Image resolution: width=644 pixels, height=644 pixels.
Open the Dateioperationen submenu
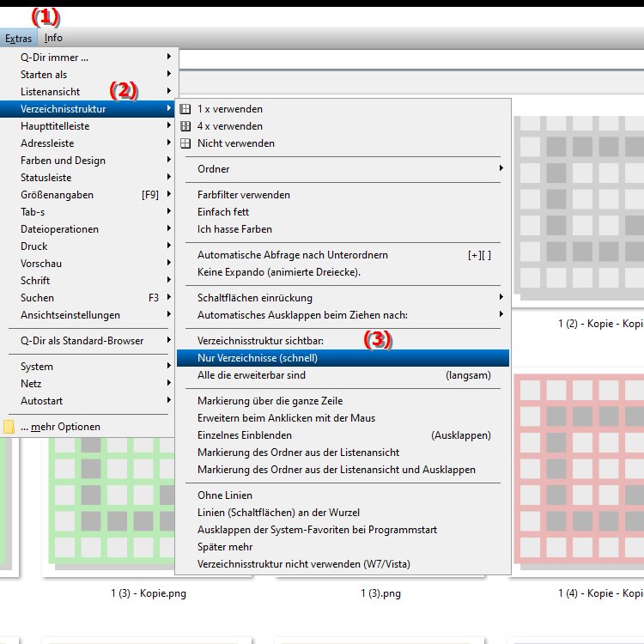(x=88, y=229)
